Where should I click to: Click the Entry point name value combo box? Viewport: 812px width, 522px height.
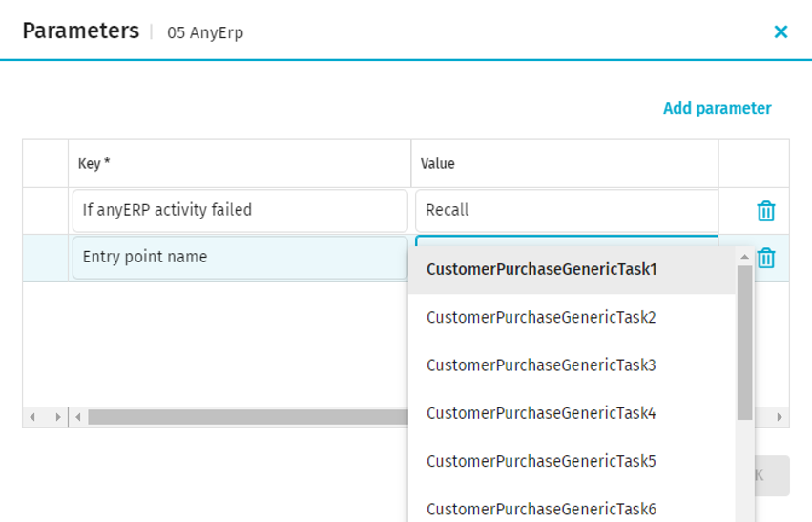pos(566,240)
